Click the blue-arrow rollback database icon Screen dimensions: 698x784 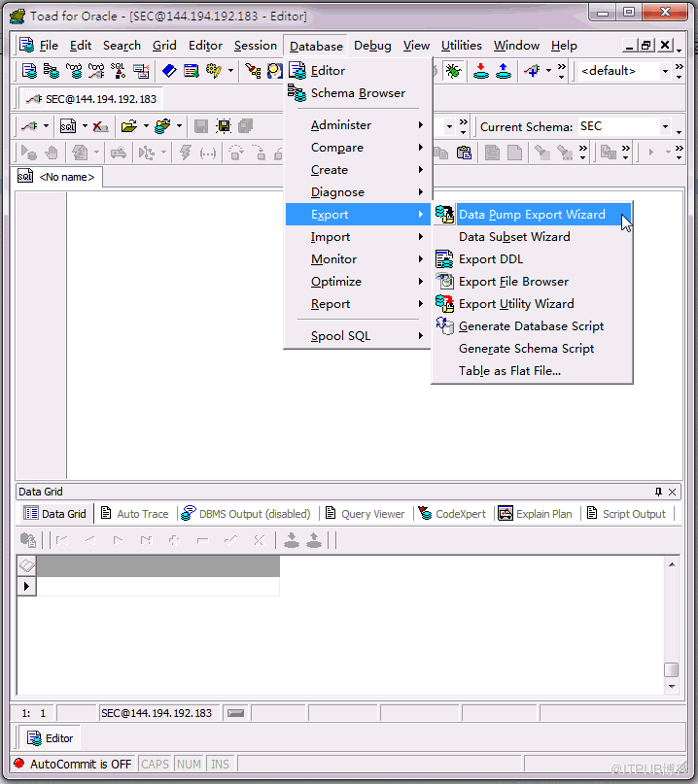pos(504,71)
